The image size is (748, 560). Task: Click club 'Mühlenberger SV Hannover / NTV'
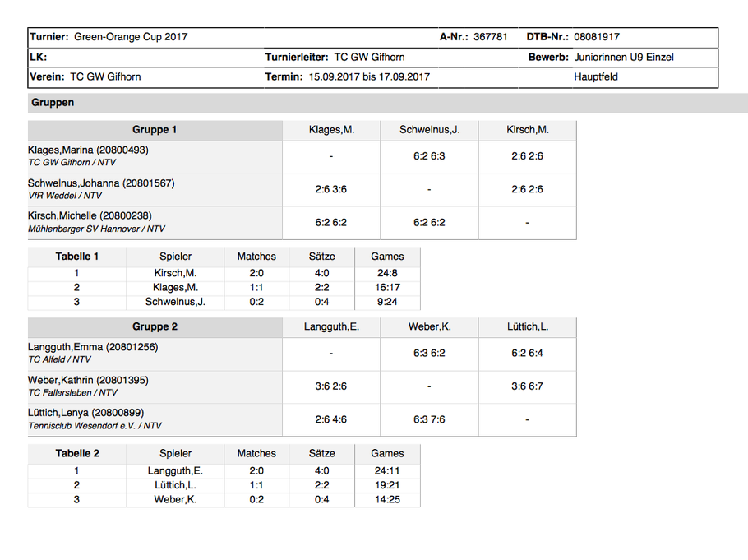click(x=96, y=229)
